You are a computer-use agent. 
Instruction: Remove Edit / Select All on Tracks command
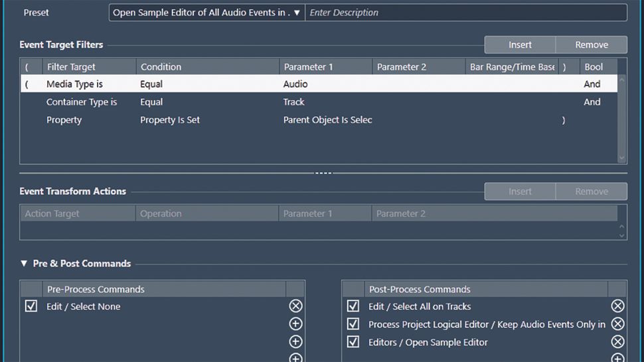(x=617, y=306)
